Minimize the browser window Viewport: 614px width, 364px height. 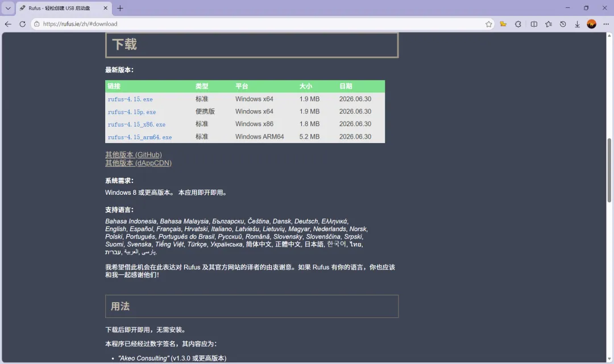point(567,8)
